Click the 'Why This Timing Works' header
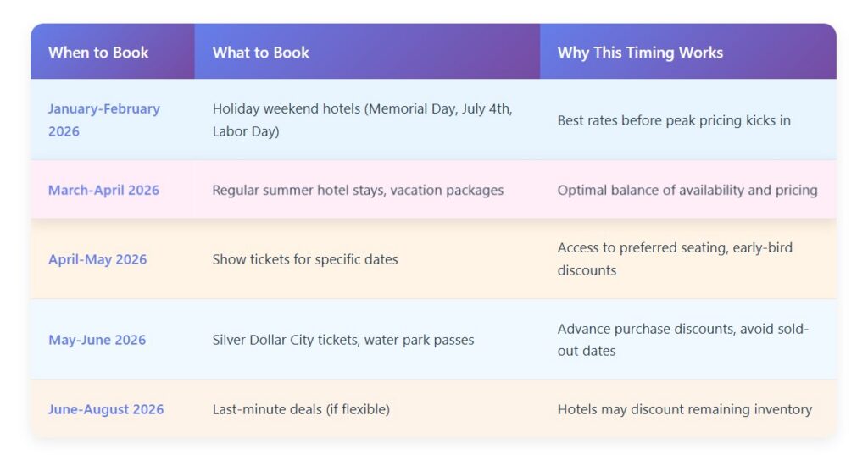 pyautogui.click(x=640, y=53)
